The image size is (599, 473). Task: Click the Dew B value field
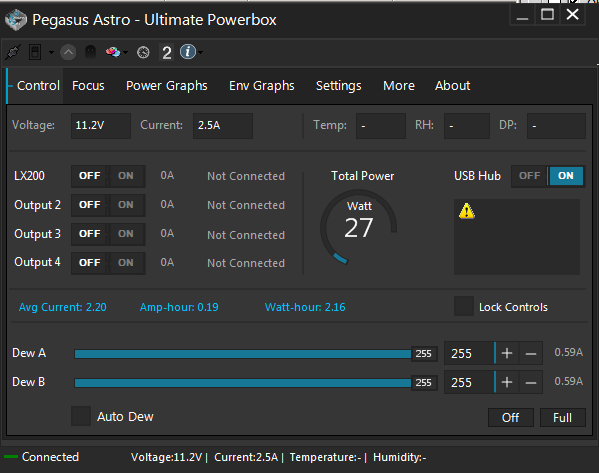(469, 382)
